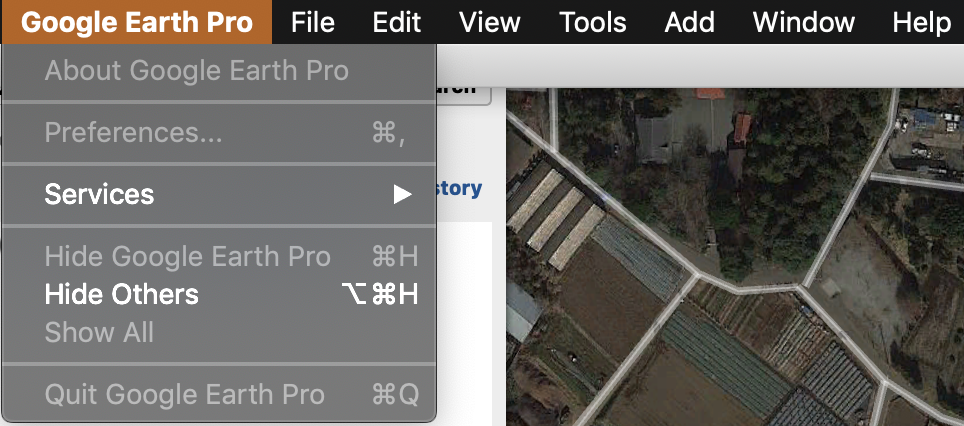Expand the Services submenu

[x=219, y=194]
